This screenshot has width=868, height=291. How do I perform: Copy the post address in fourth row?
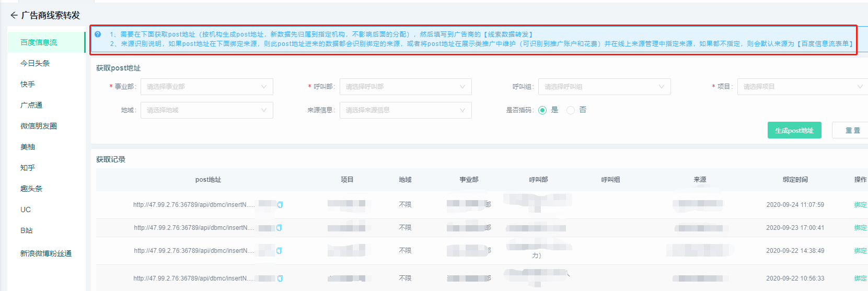[280, 278]
